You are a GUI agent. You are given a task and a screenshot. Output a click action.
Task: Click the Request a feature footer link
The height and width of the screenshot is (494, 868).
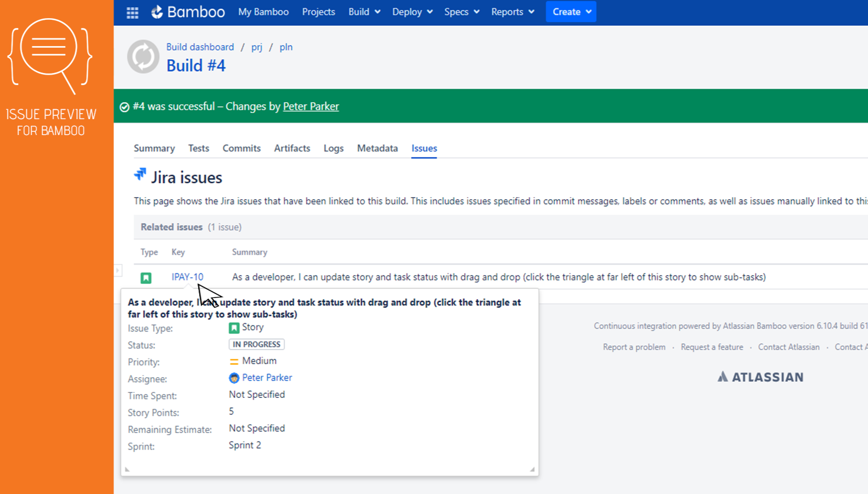point(712,347)
